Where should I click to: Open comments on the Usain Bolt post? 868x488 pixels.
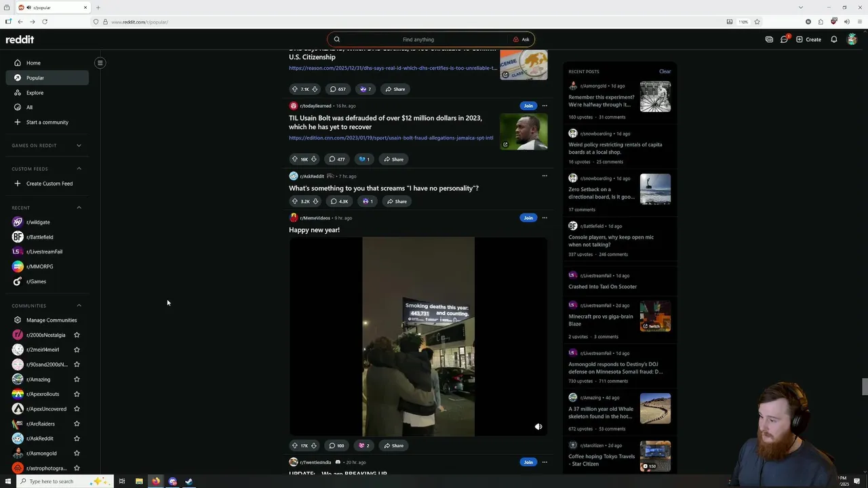(337, 159)
